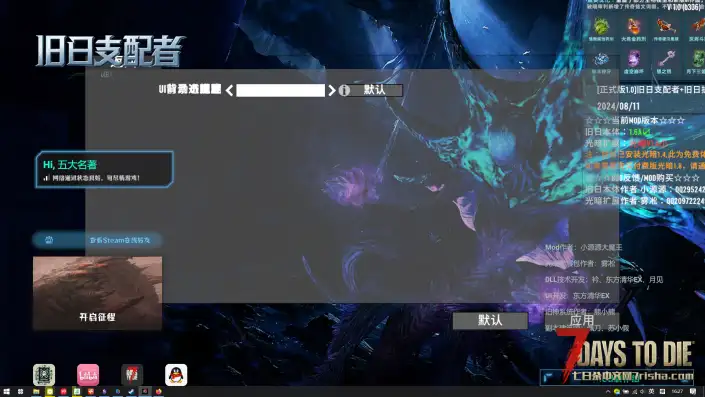Screen dimensions: 705x397
Task: Select the pink key item icon
Action: pyautogui.click(x=666, y=59)
